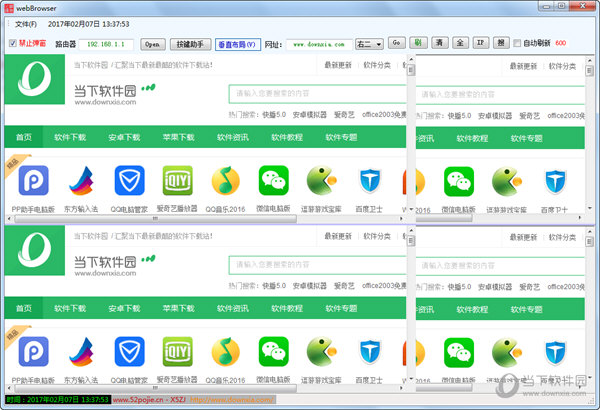Click the 按键助手 button
This screenshot has width=600, height=410.
pyautogui.click(x=190, y=44)
